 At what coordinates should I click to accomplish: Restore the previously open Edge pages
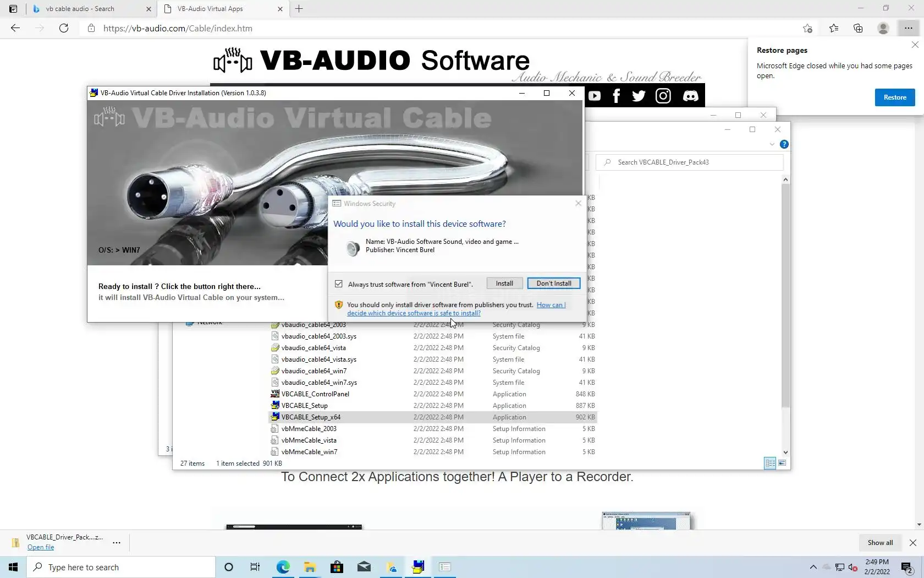[x=895, y=97]
